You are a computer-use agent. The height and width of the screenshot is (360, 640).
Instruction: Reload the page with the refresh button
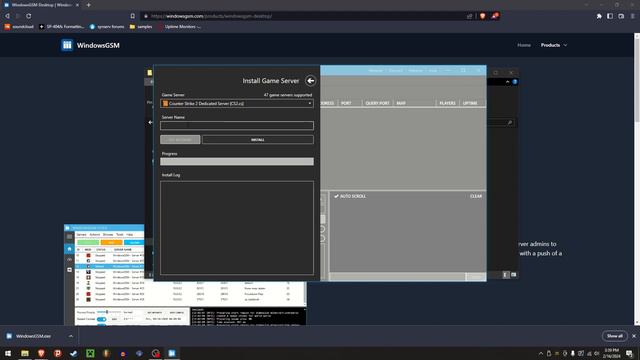click(29, 16)
